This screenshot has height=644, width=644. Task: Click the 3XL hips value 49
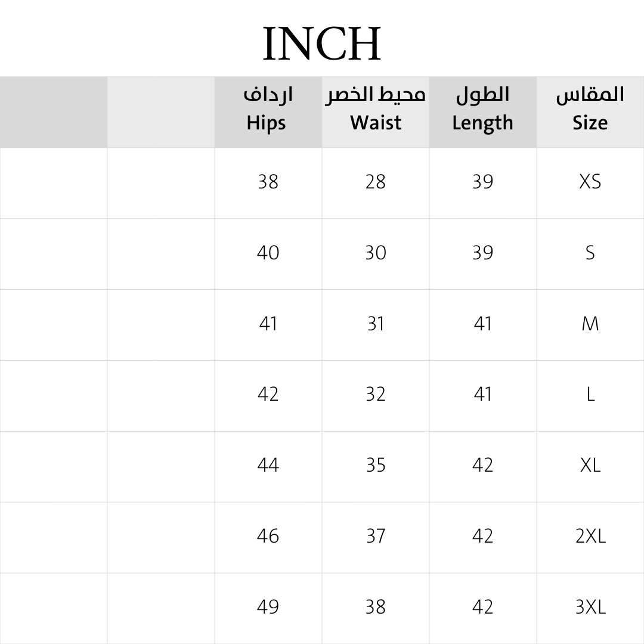pyautogui.click(x=268, y=607)
